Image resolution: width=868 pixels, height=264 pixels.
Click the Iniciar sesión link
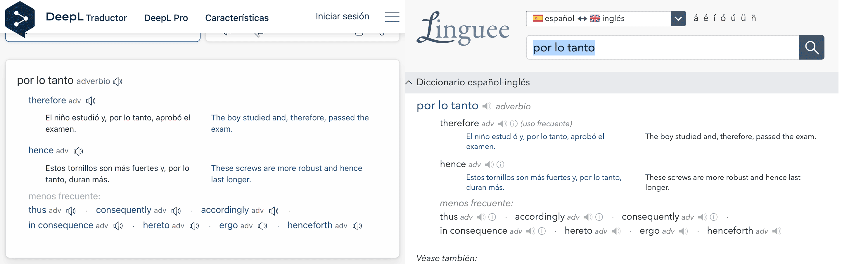342,16
